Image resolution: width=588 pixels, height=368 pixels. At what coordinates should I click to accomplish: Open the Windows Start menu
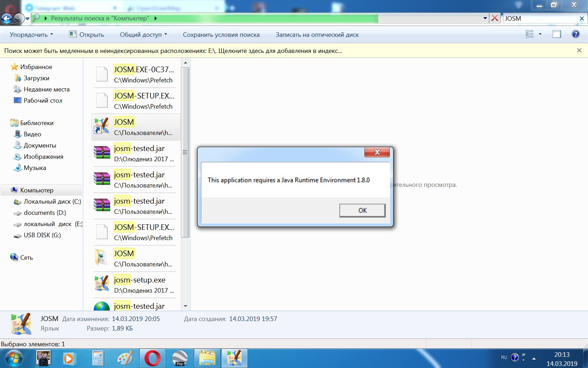click(14, 358)
